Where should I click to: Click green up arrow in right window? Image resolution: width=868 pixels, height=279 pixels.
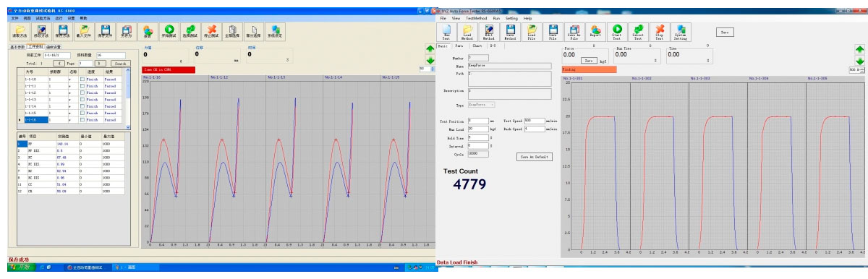point(860,49)
